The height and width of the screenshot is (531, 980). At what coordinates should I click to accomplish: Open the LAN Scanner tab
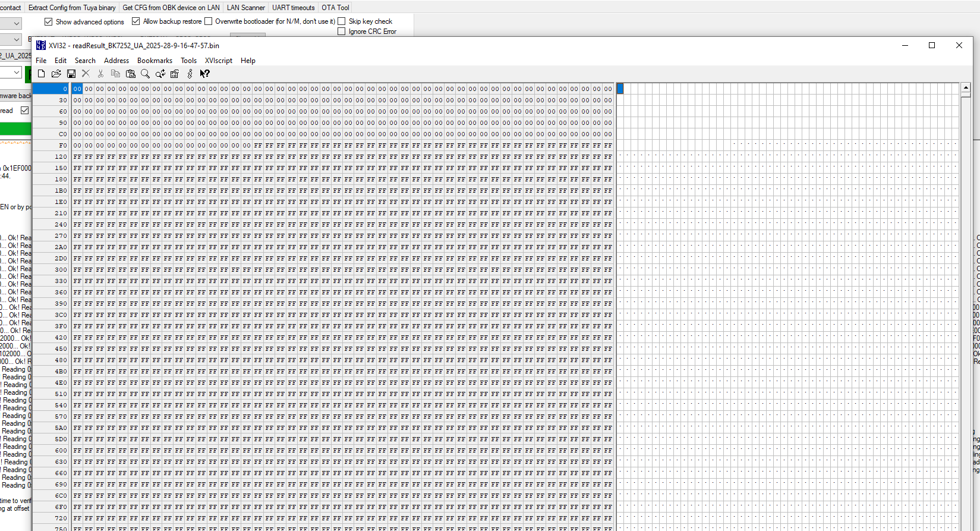[246, 8]
